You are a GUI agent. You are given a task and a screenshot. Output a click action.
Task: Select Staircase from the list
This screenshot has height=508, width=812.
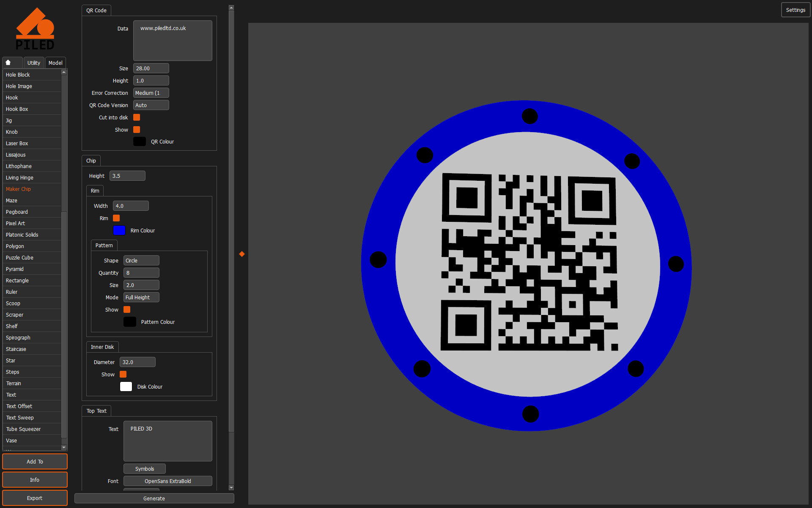[32, 349]
